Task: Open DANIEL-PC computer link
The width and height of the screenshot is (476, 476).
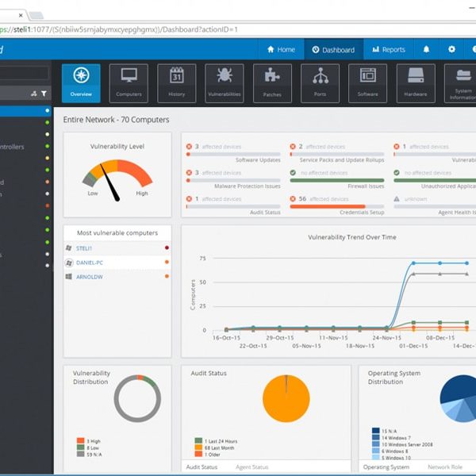Action: [x=90, y=263]
